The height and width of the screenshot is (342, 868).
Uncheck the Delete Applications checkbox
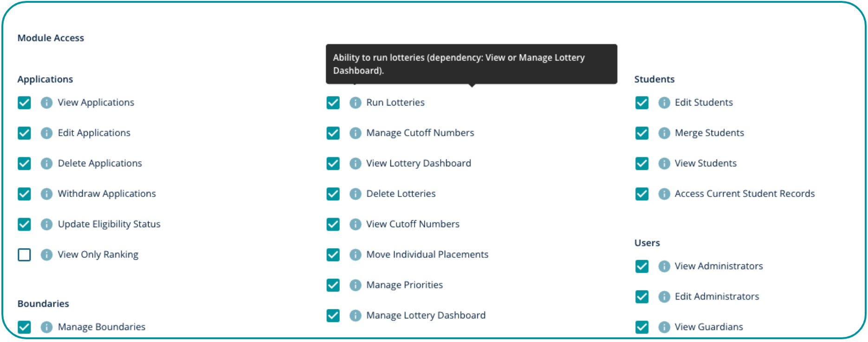(x=24, y=164)
